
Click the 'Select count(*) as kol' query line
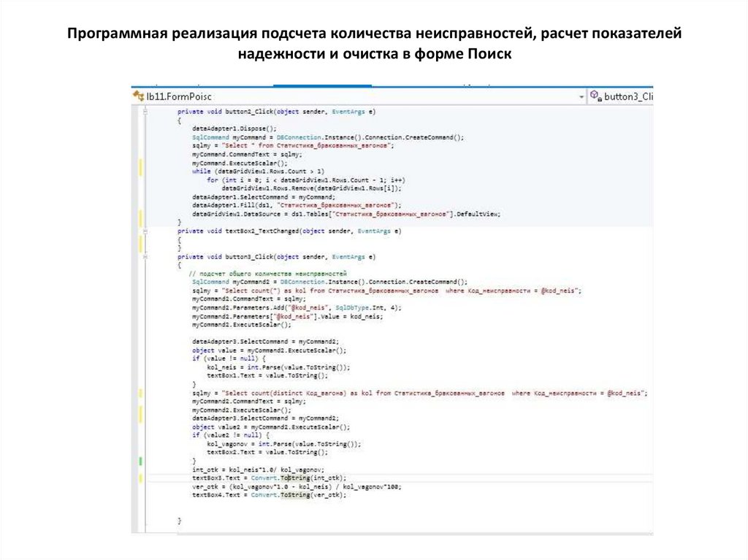[387, 291]
